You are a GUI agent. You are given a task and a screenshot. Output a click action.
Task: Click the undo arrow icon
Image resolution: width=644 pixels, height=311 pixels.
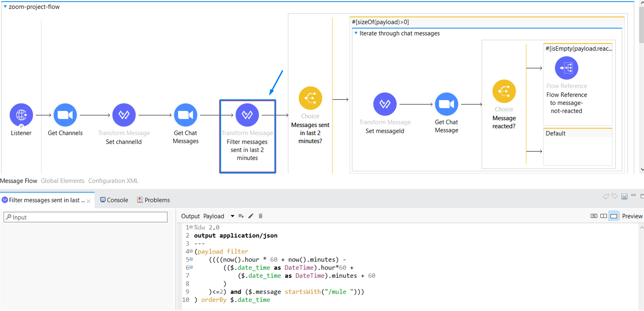click(x=606, y=196)
